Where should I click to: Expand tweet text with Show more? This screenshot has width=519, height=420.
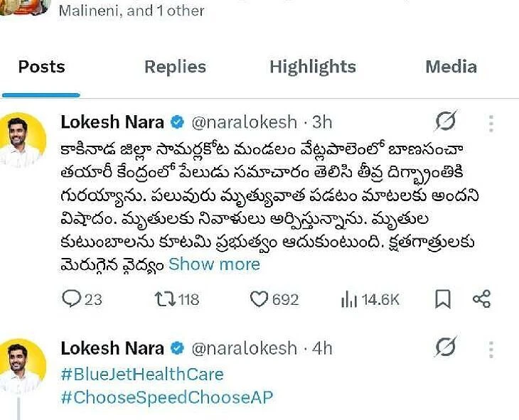214,264
